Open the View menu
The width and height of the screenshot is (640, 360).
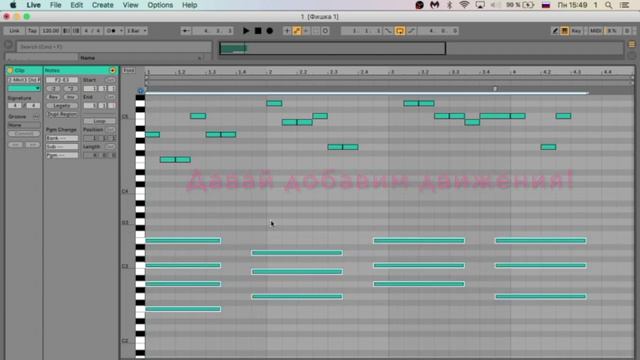tap(130, 5)
